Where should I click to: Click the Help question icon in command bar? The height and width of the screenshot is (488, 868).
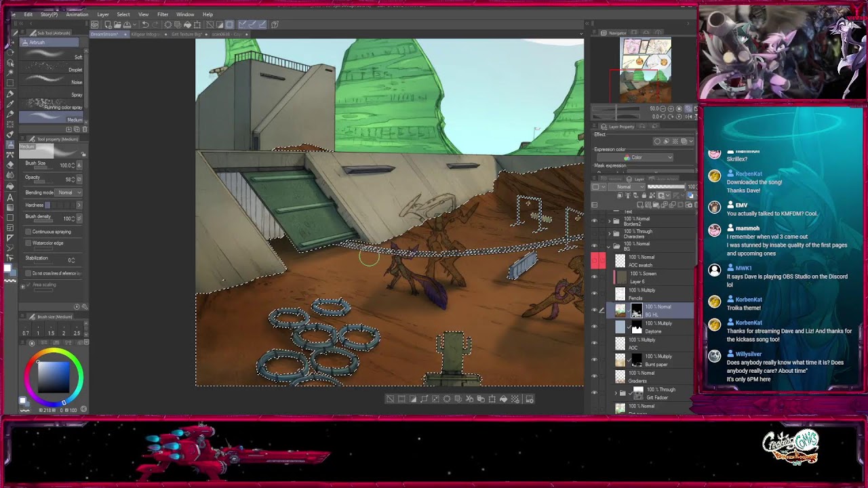click(275, 24)
